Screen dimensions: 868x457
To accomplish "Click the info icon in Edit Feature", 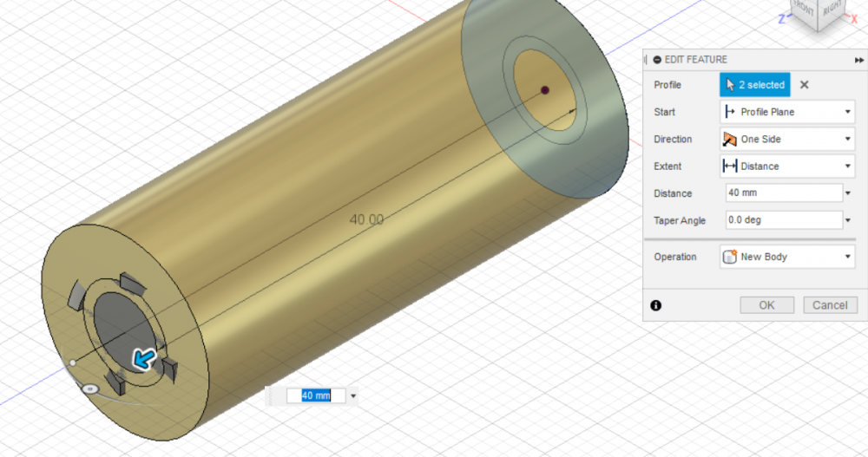I will [656, 305].
